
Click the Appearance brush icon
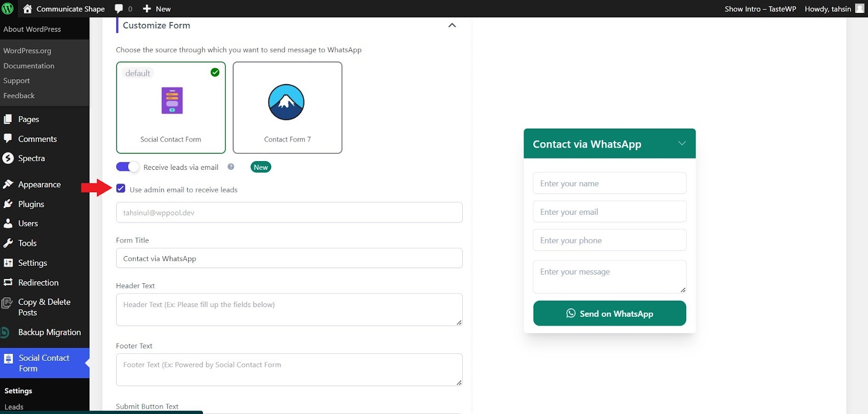[8, 184]
